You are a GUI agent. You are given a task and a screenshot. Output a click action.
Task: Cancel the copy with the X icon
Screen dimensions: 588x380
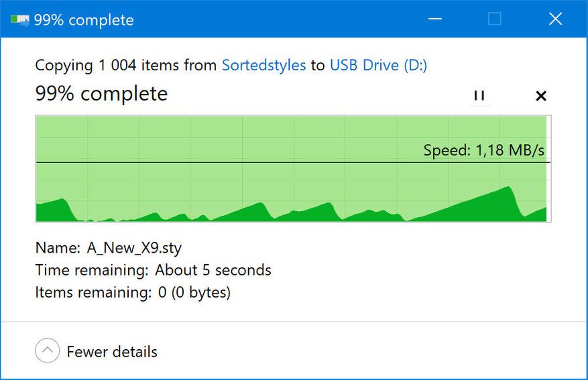point(541,96)
